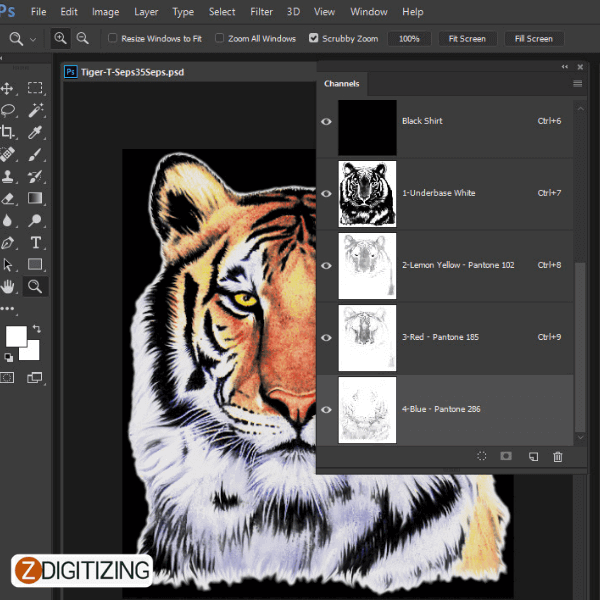Collapse the Channels panel with double arrows
Image resolution: width=600 pixels, height=600 pixels.
point(565,67)
